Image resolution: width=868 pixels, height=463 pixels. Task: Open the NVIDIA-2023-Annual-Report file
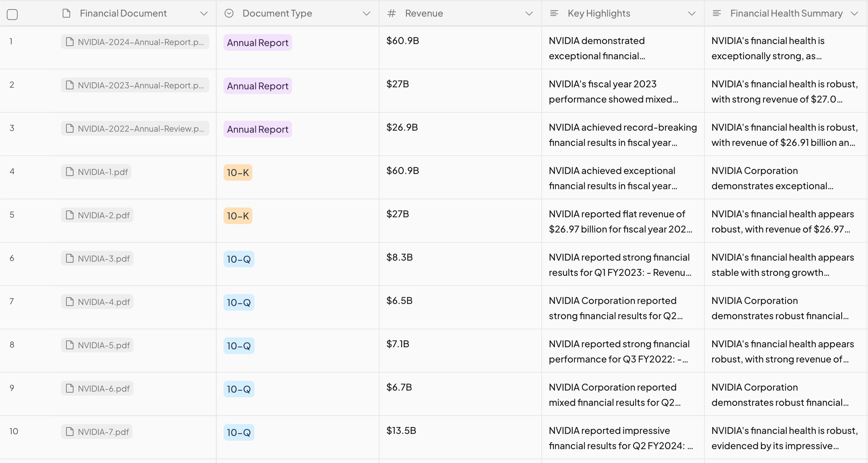pos(135,85)
